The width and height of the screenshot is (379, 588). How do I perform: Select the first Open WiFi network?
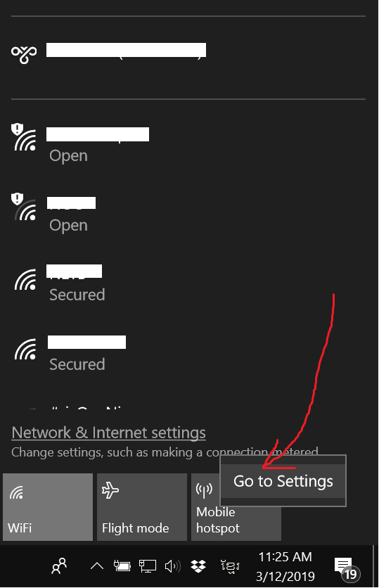click(188, 143)
